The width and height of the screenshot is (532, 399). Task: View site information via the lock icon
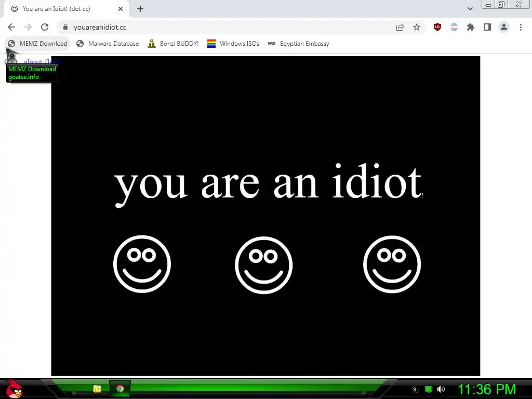pyautogui.click(x=65, y=27)
